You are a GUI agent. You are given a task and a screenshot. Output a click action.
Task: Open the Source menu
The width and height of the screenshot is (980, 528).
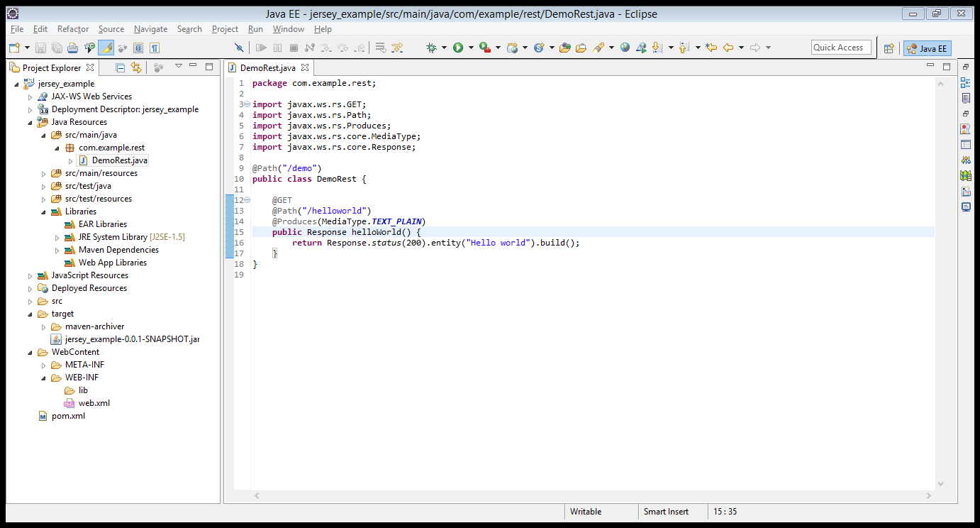(x=111, y=29)
